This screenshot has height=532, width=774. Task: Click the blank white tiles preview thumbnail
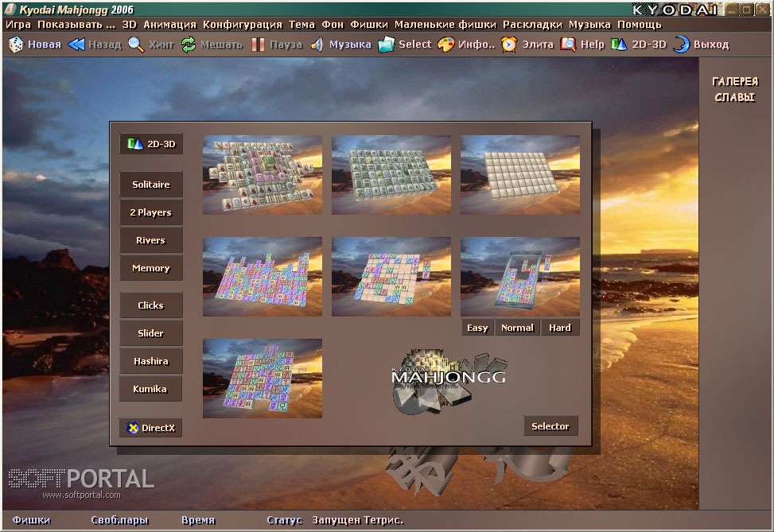pos(520,175)
